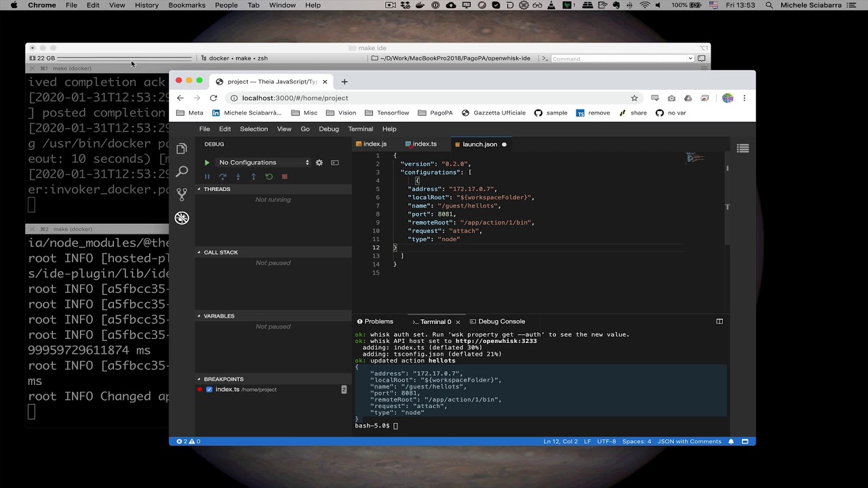The width and height of the screenshot is (868, 488).
Task: Select the launch.json editor tab
Action: (479, 144)
